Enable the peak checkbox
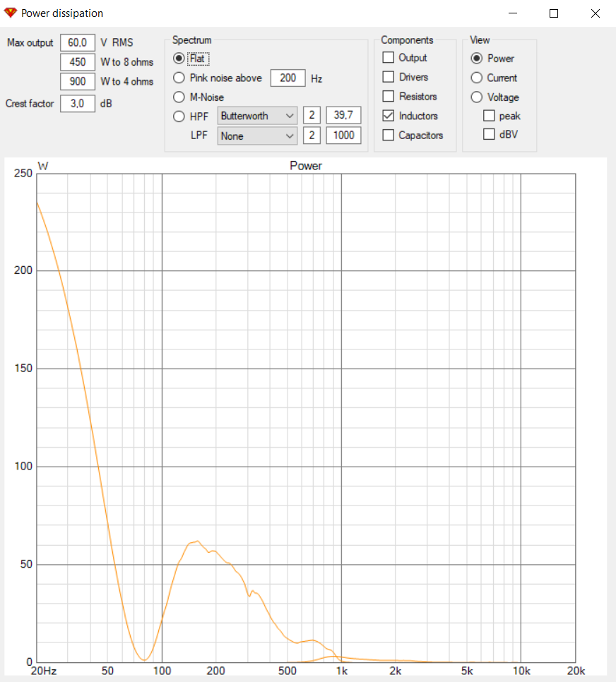616x682 pixels. pyautogui.click(x=489, y=116)
